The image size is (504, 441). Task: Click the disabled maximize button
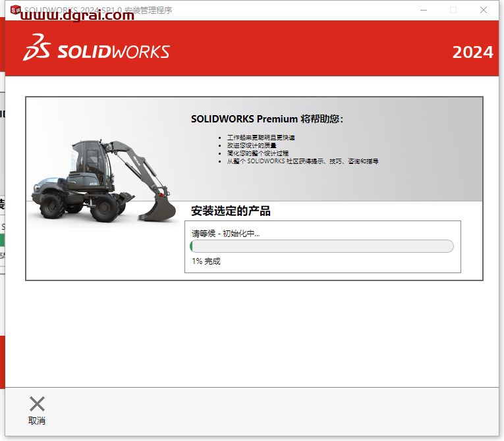click(453, 10)
